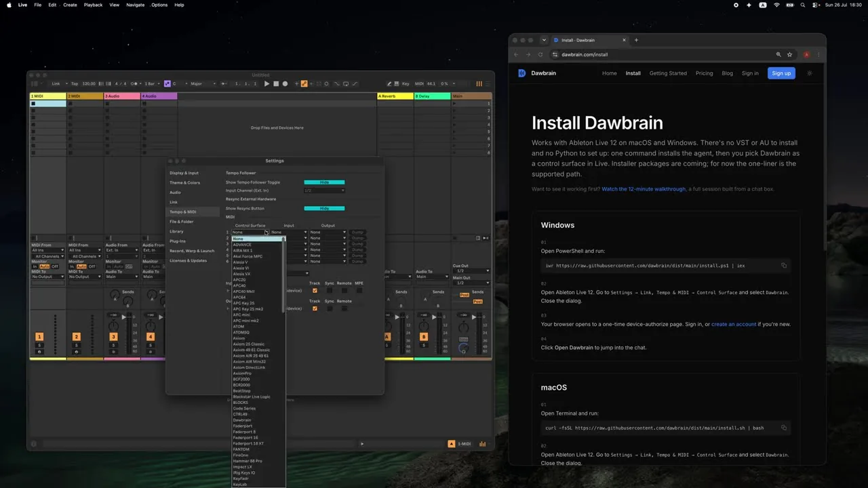Solo track 1 with its S button

coord(39,345)
